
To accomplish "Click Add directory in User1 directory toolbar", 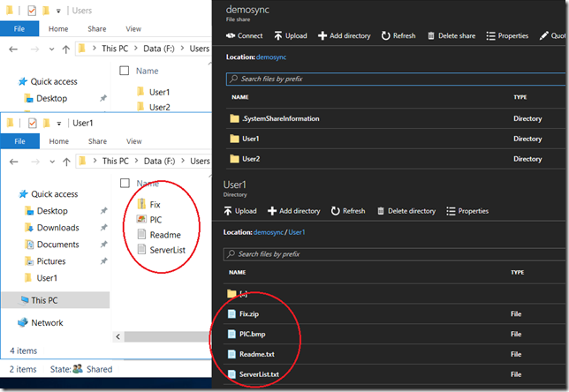I will tap(294, 211).
